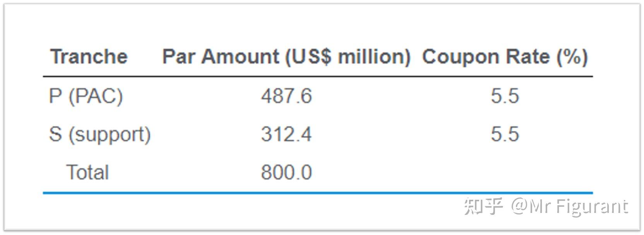This screenshot has width=644, height=235.
Task: Click the S (support) tranche cell
Action: click(100, 134)
